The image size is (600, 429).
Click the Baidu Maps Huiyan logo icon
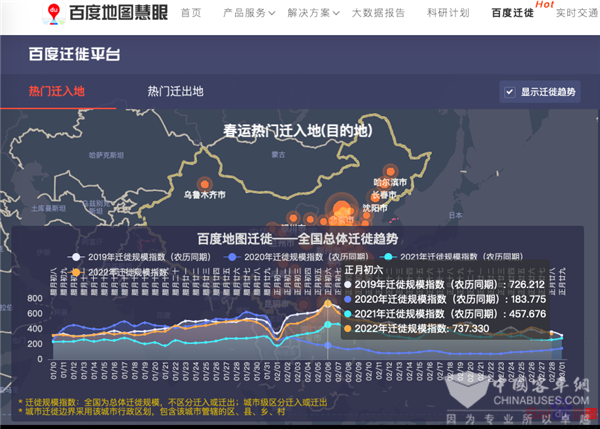pyautogui.click(x=54, y=13)
